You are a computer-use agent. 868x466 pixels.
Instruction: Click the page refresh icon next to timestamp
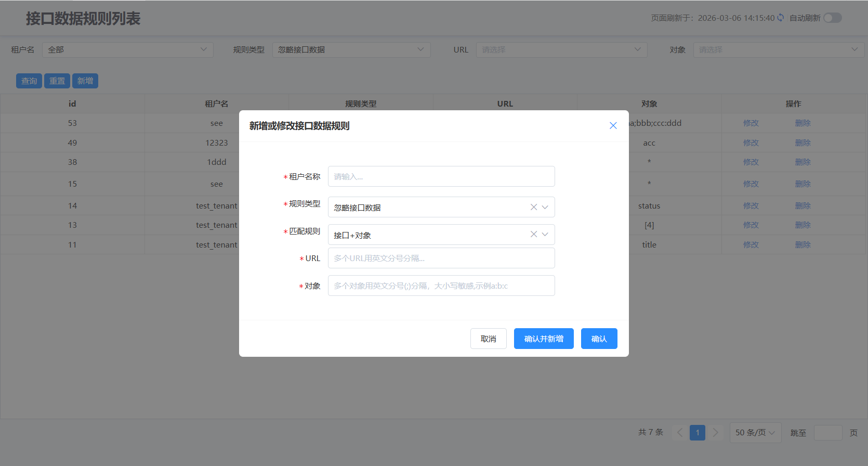pos(780,18)
